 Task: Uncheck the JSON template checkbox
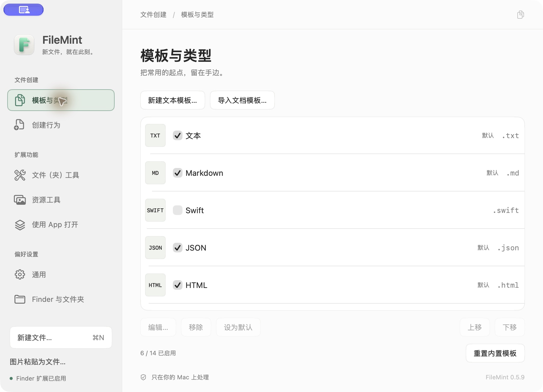click(178, 248)
